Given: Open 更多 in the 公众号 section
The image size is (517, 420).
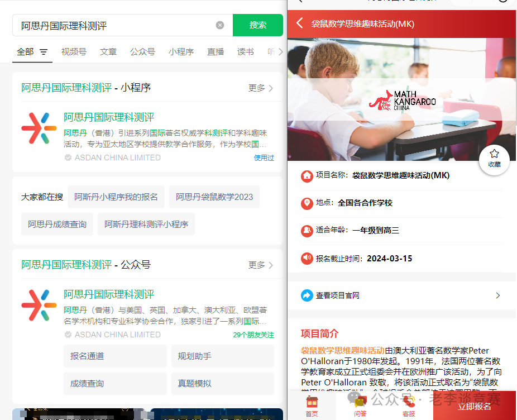Looking at the screenshot, I should point(261,265).
